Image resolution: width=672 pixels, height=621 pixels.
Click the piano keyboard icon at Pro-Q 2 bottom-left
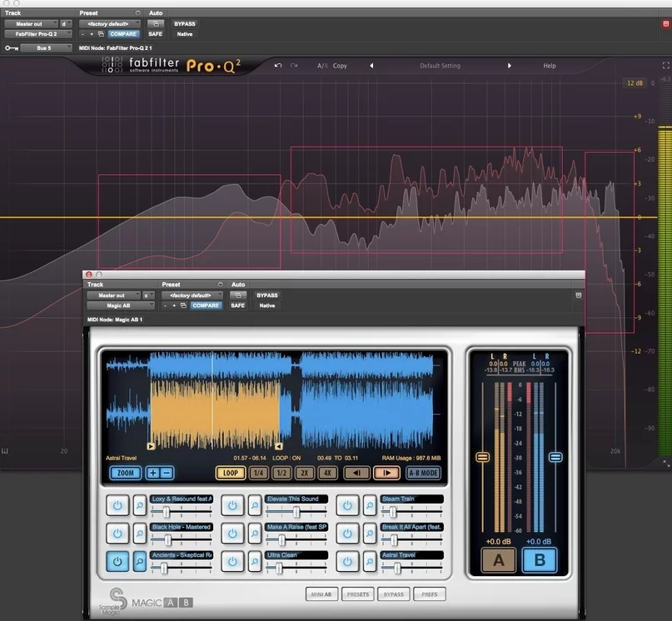[5, 451]
